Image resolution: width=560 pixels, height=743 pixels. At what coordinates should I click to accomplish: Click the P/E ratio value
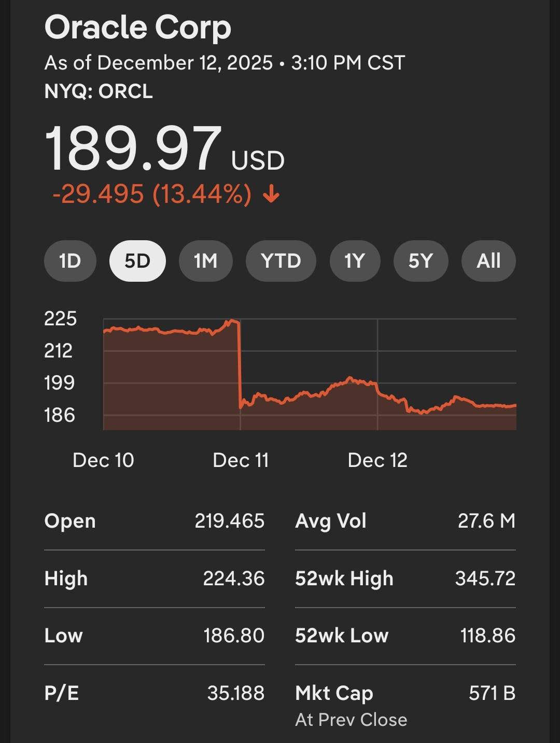[x=236, y=693]
